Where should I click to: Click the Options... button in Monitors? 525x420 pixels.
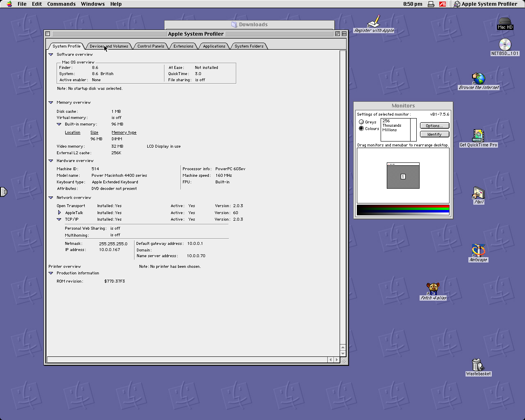tap(434, 126)
